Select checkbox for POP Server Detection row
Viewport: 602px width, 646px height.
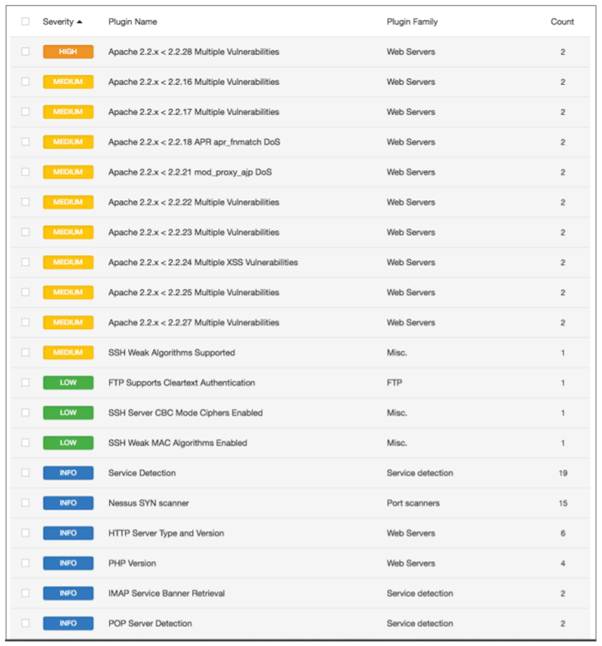pyautogui.click(x=25, y=623)
